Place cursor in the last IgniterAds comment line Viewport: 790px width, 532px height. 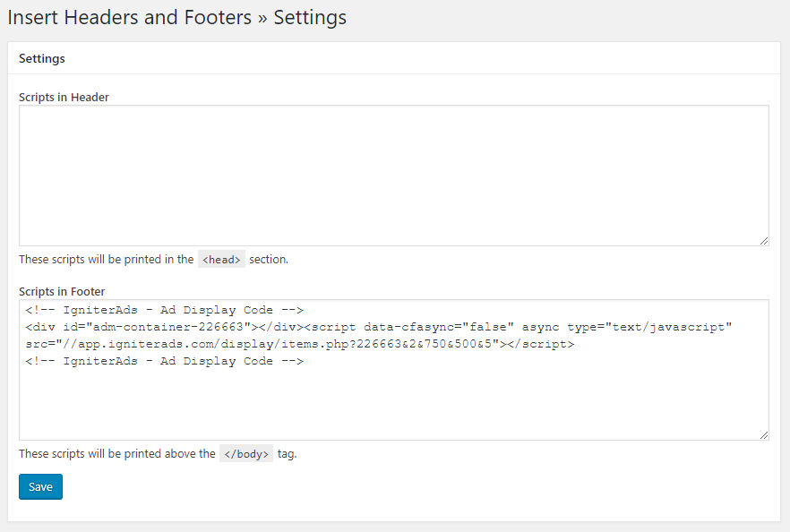[164, 361]
